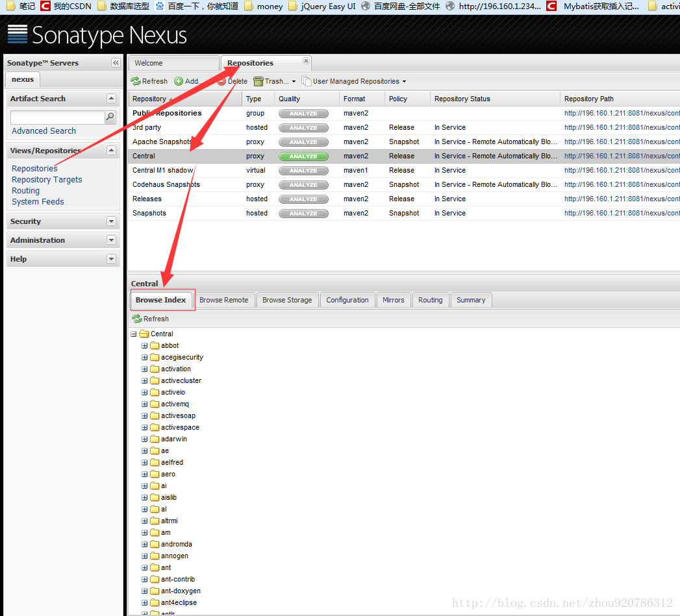
Task: Open the Routing tab in Central panel
Action: click(x=430, y=300)
